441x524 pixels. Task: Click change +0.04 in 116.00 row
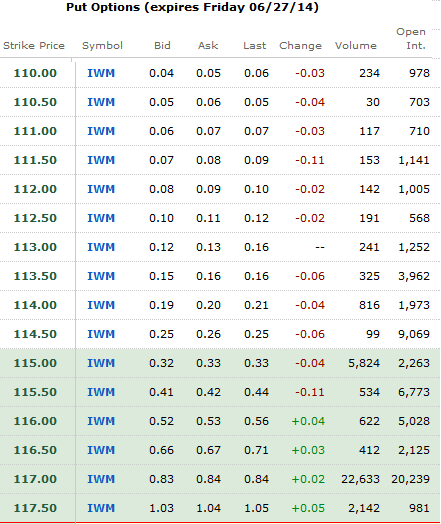tap(308, 421)
